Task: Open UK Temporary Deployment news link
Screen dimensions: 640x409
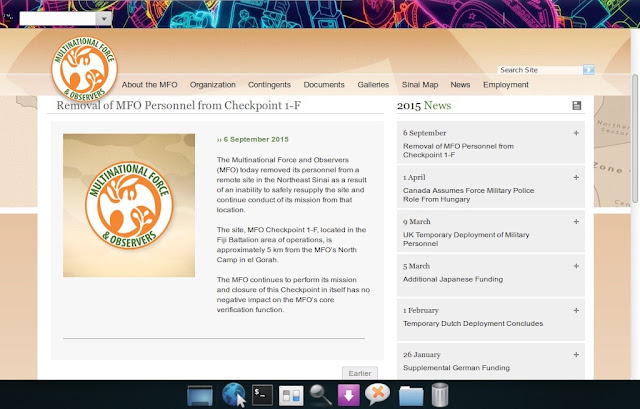Action: pos(466,239)
